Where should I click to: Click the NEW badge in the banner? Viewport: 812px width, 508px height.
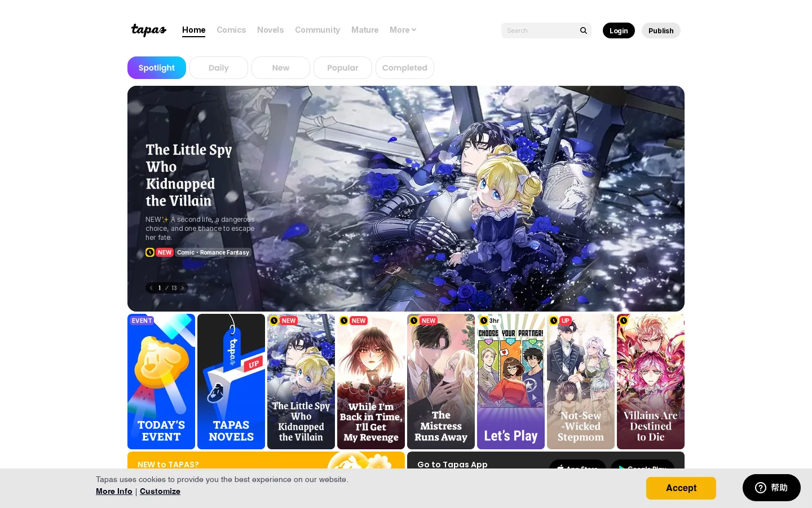(165, 252)
